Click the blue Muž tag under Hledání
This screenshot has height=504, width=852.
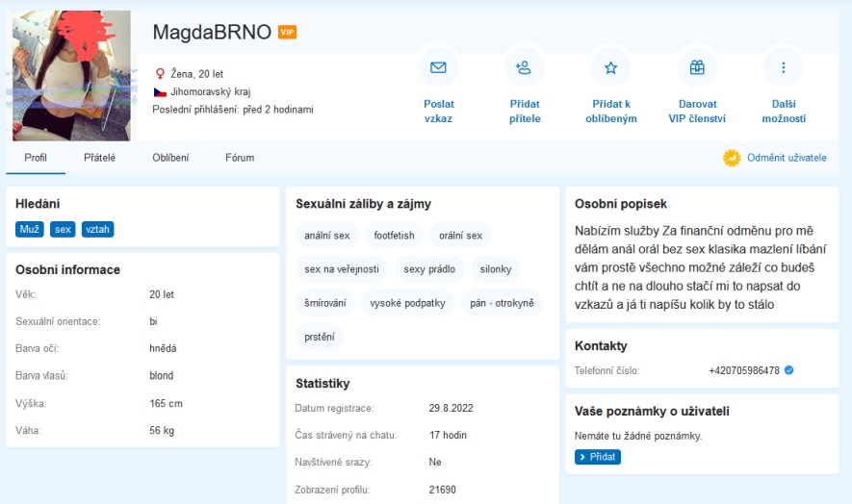[x=30, y=229]
